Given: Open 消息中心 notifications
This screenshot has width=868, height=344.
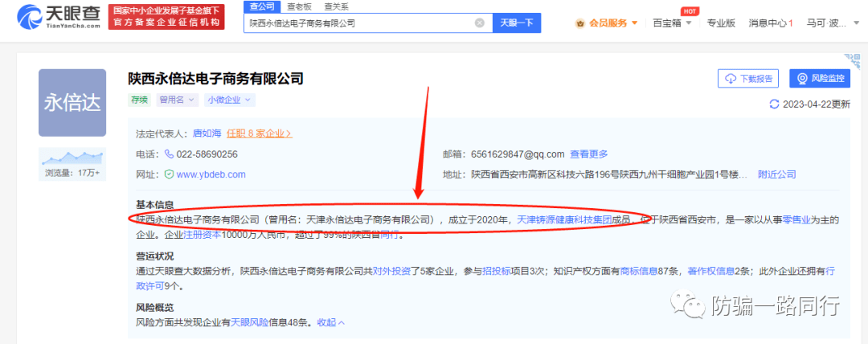Looking at the screenshot, I should (x=771, y=23).
